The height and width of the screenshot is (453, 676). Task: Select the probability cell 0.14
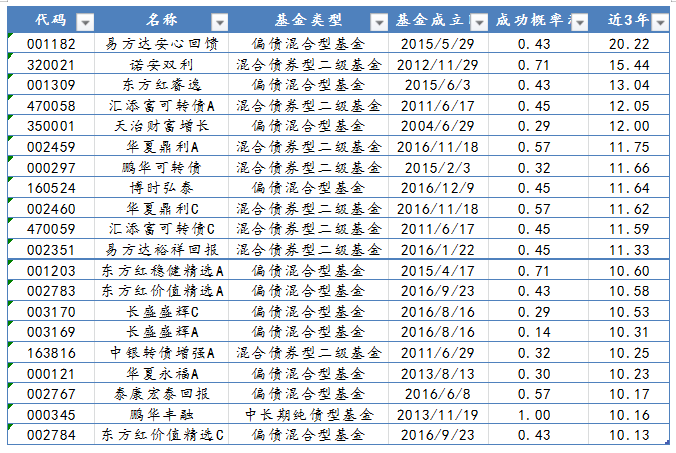click(x=538, y=332)
